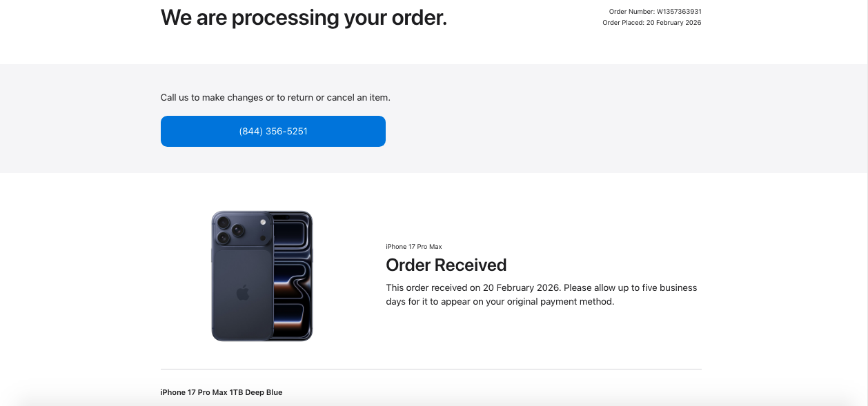This screenshot has width=868, height=406.
Task: Click the top-left camera lens on iPhone image
Action: [x=224, y=223]
